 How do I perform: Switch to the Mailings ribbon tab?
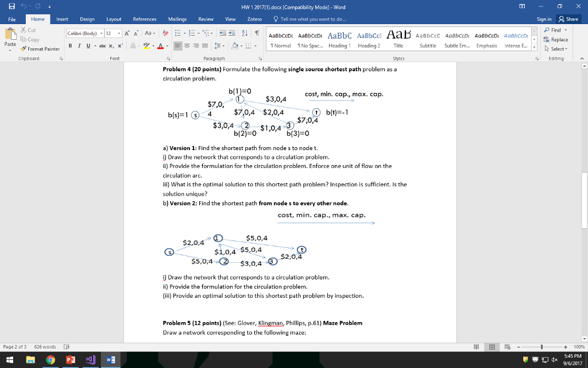pos(176,18)
